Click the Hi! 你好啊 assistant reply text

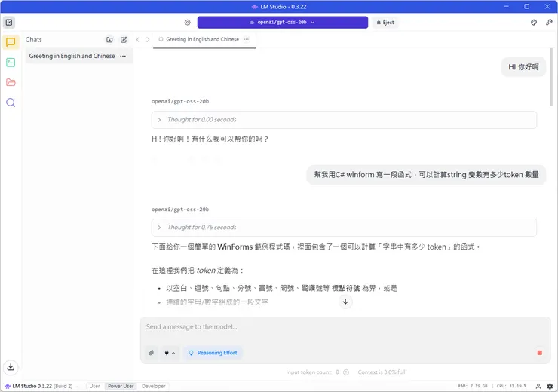210,139
